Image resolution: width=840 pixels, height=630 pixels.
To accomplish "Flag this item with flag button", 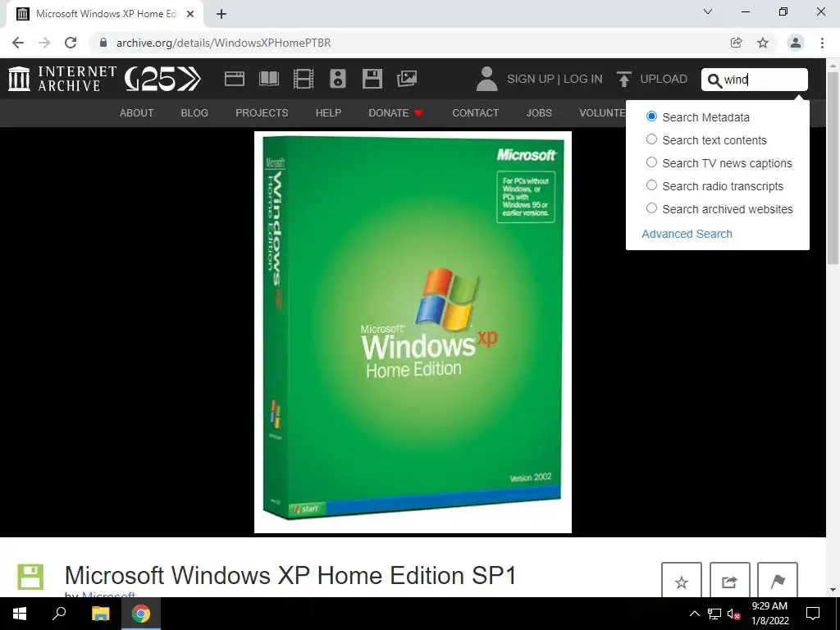I will [x=778, y=582].
